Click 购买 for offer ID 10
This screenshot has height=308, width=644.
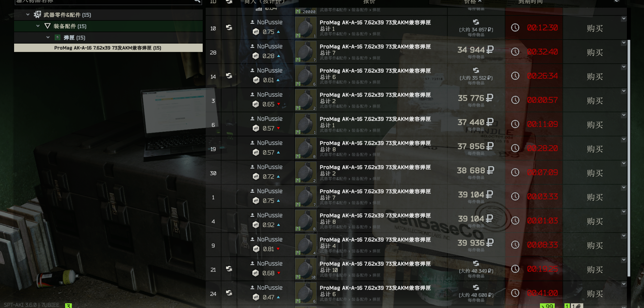(x=595, y=28)
